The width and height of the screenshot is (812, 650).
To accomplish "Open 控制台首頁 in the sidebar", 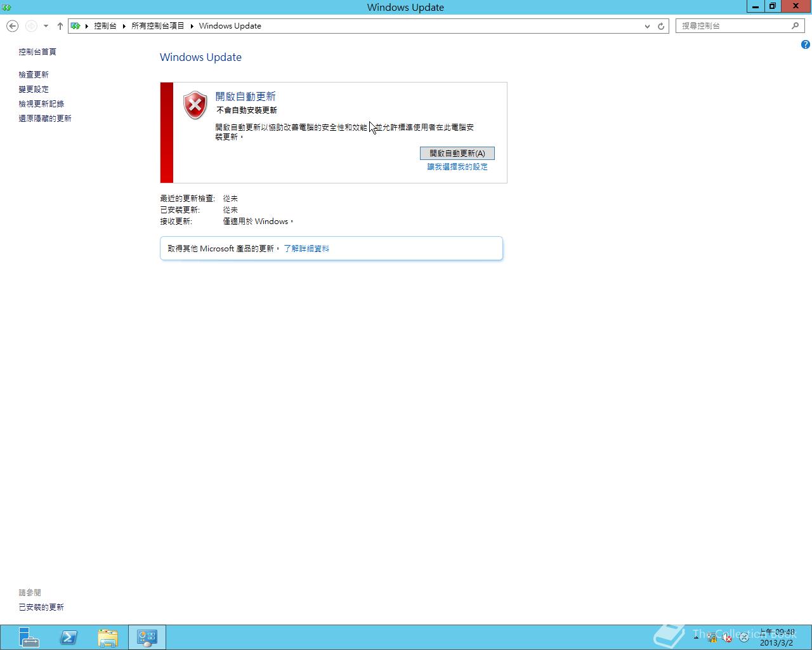I will click(x=37, y=52).
